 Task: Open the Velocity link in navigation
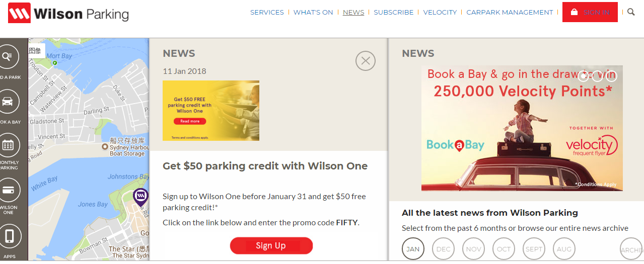click(440, 12)
